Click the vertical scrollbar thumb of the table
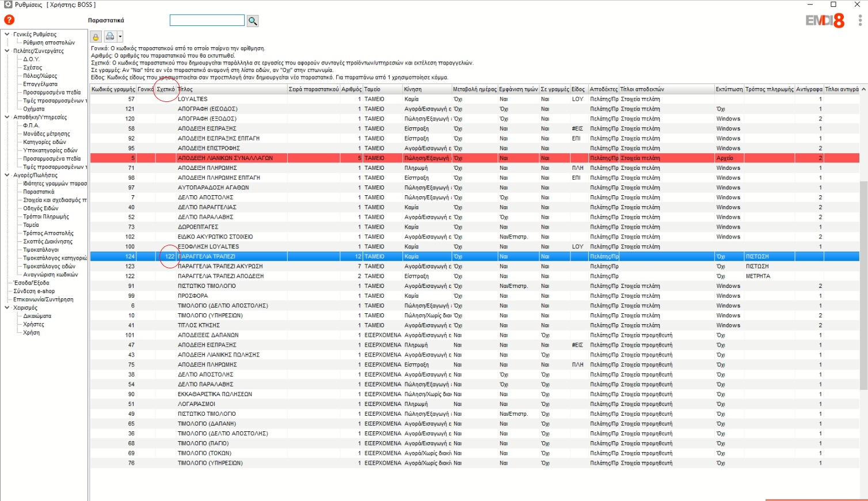This screenshot has height=501, width=868. pos(863,285)
